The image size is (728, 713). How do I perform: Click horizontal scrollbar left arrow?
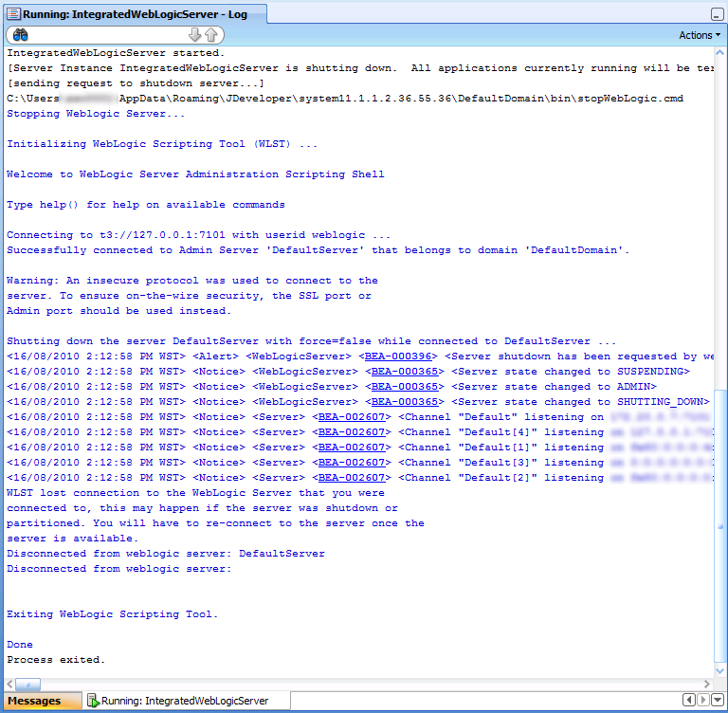pos(9,684)
